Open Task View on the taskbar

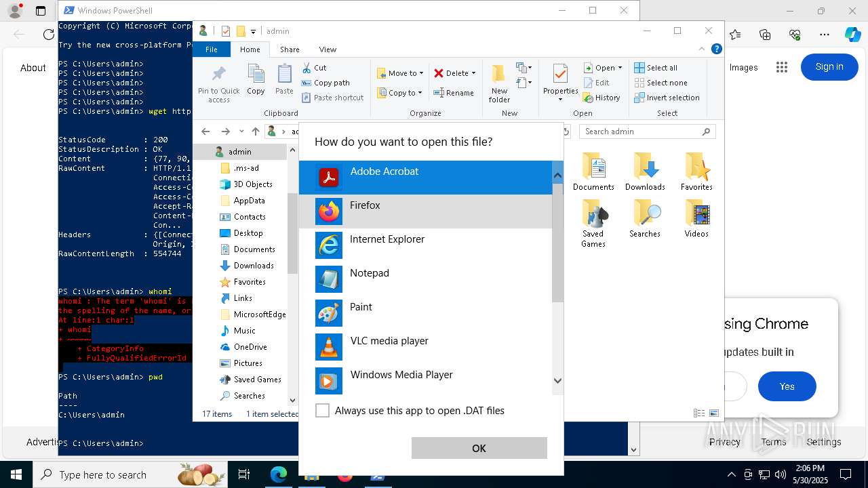pyautogui.click(x=244, y=475)
